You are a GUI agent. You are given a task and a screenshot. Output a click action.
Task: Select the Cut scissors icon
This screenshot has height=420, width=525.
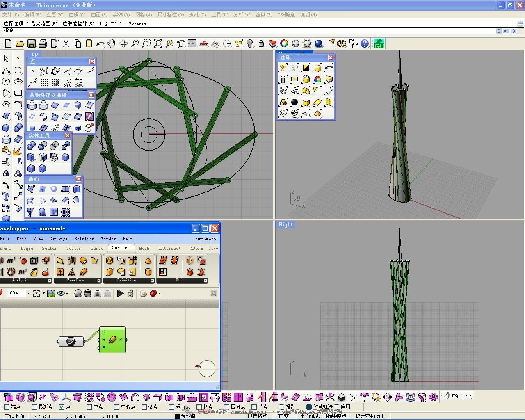coord(66,43)
